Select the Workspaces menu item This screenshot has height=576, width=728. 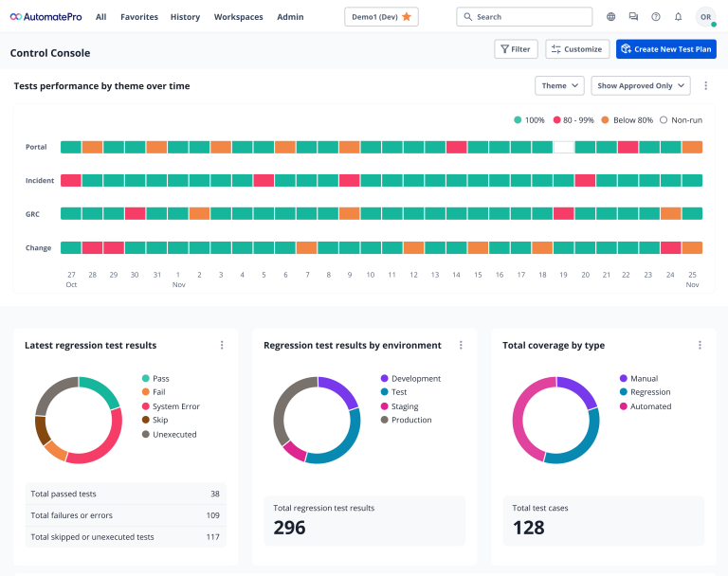tap(238, 17)
